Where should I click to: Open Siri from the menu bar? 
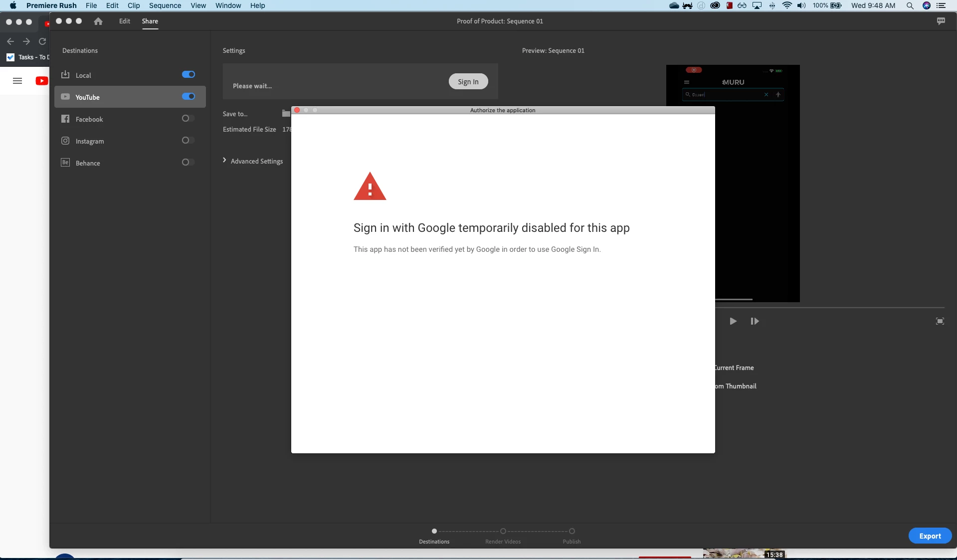927,5
